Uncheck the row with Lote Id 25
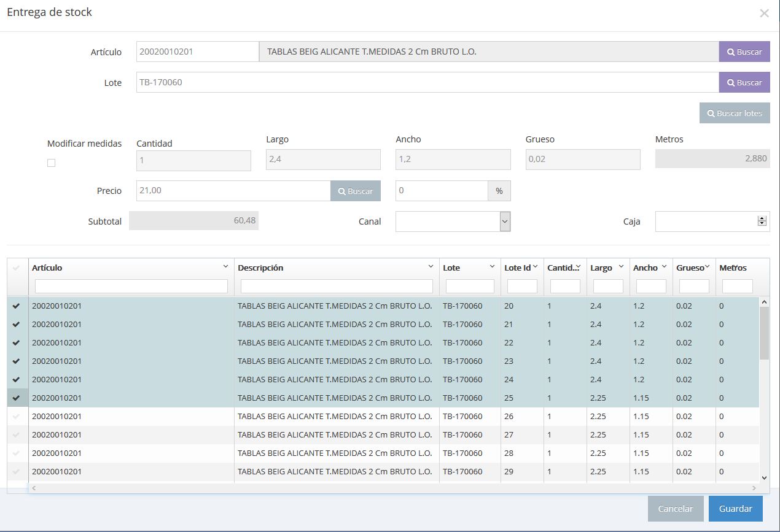Image resolution: width=780 pixels, height=532 pixels. tap(17, 398)
